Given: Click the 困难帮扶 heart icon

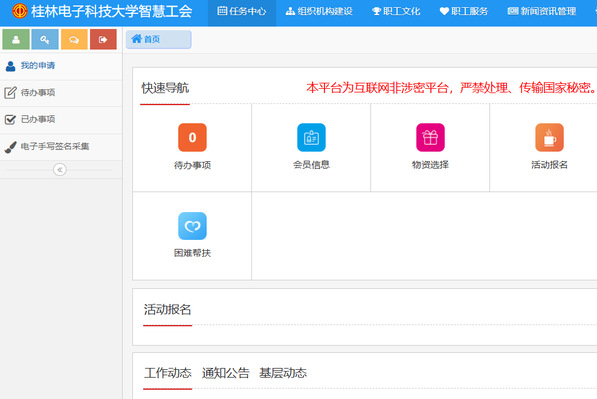Looking at the screenshot, I should 192,226.
